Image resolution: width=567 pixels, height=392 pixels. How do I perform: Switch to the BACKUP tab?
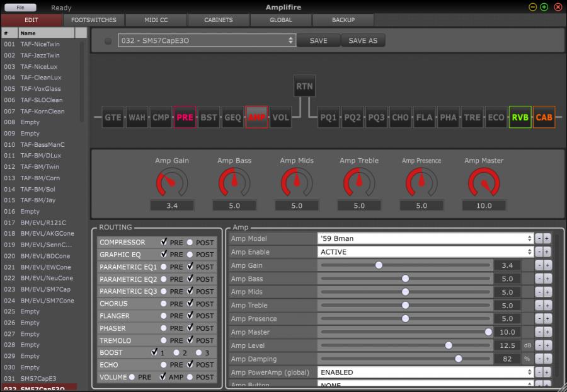pyautogui.click(x=343, y=20)
